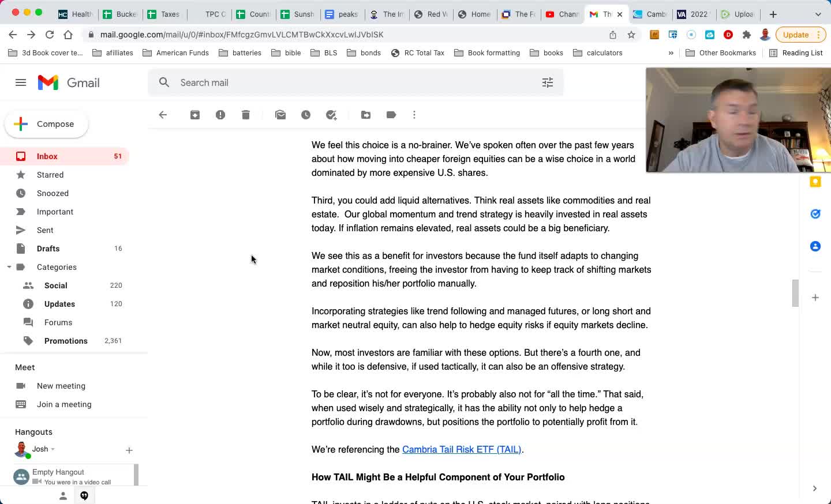Mark the email as unread
The height and width of the screenshot is (504, 831).
[x=280, y=115]
